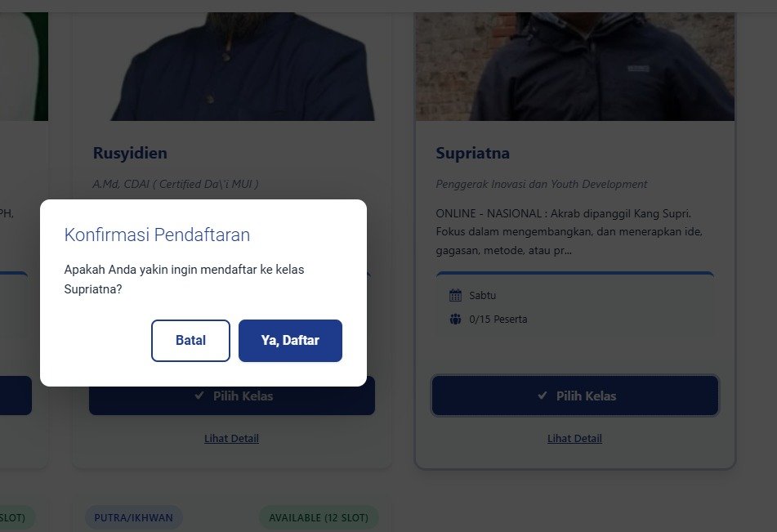Click the Sabtu schedule label
Viewport: 777px width, 532px height.
coord(482,295)
